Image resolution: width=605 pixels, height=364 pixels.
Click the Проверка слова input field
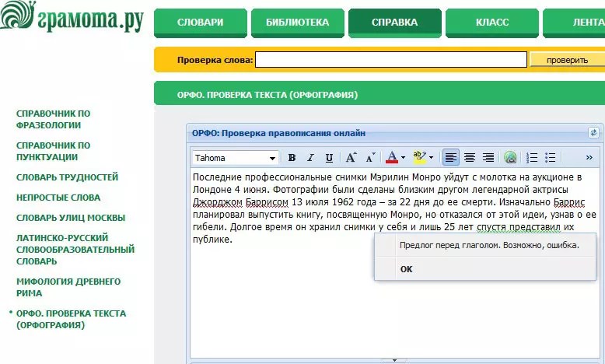pyautogui.click(x=391, y=60)
